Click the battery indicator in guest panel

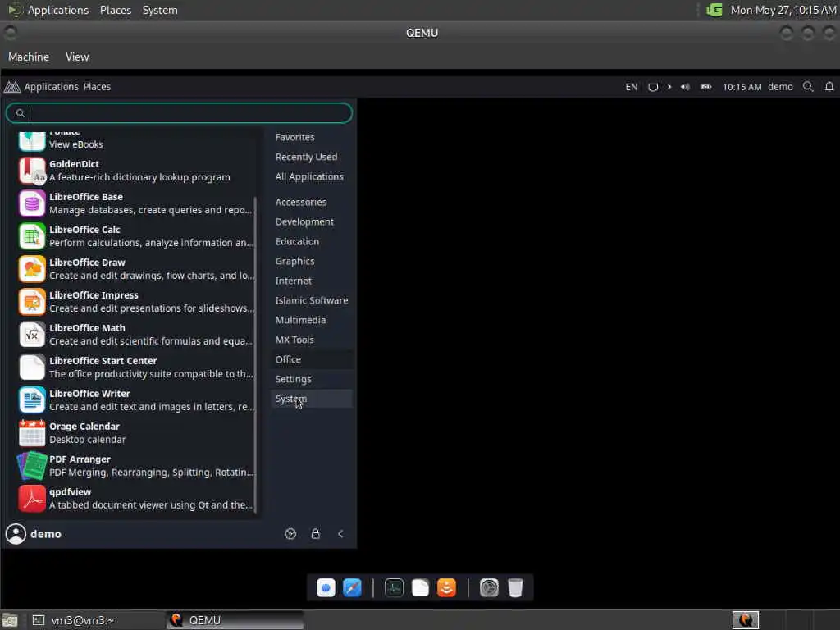(x=706, y=87)
